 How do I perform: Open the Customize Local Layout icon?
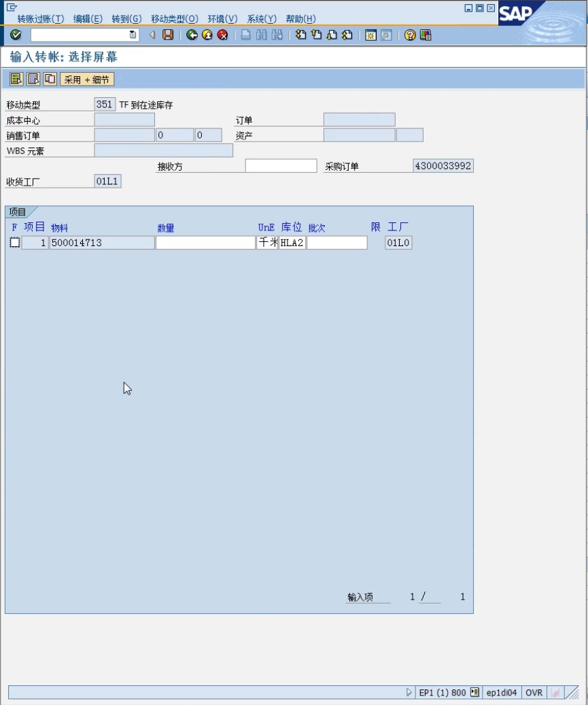coord(426,35)
